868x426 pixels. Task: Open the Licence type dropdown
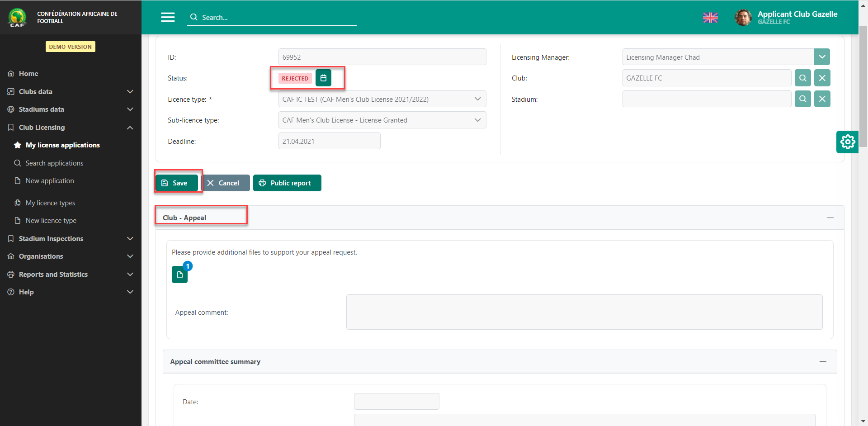click(x=382, y=99)
